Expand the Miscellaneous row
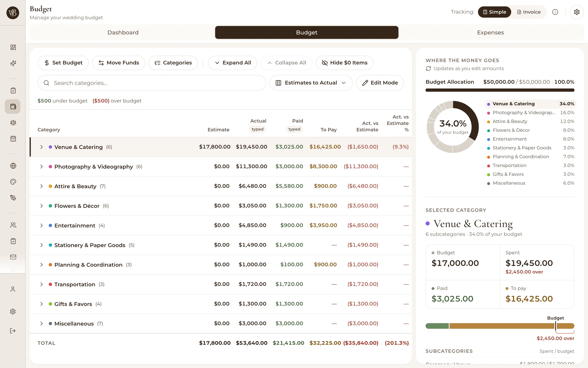 point(42,324)
